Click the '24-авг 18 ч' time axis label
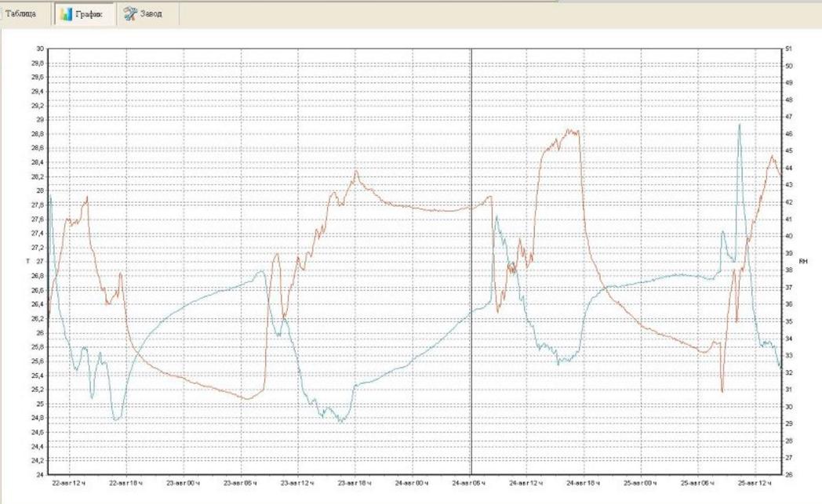The height and width of the screenshot is (504, 822). coord(584,484)
